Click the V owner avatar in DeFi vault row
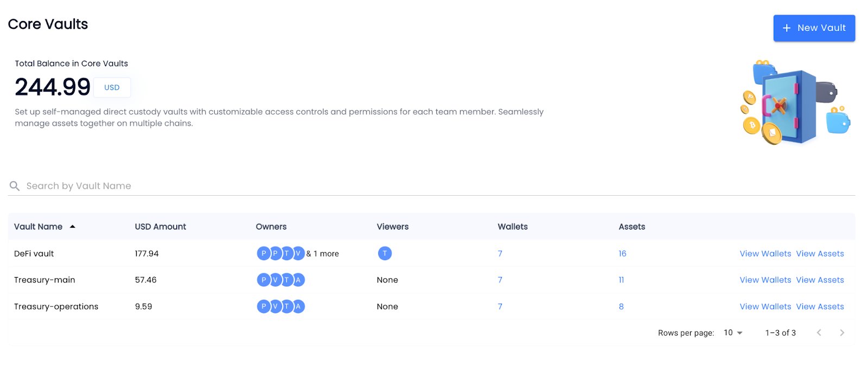 pos(298,253)
